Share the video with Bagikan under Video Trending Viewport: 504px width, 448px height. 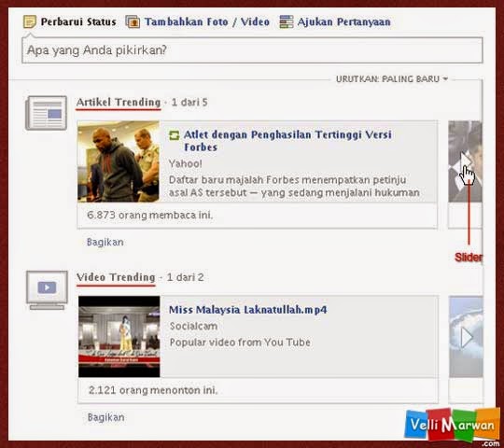106,417
